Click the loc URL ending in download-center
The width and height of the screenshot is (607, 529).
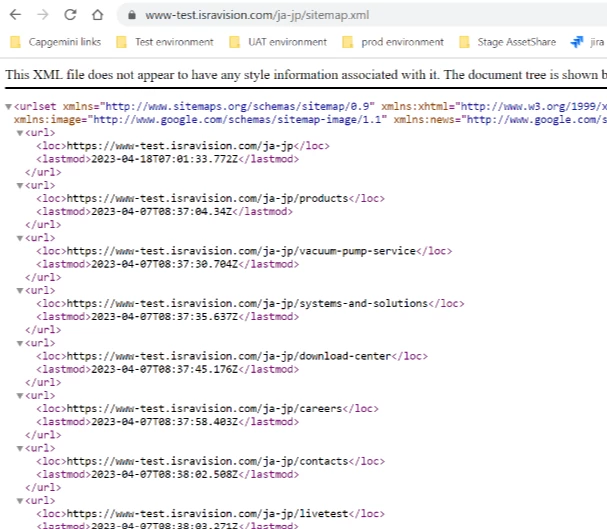click(229, 356)
